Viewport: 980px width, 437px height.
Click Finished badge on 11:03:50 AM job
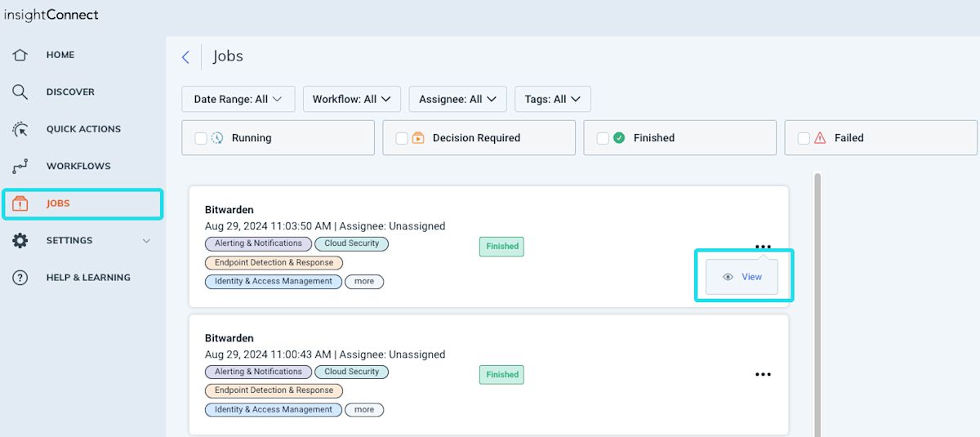[x=501, y=246]
